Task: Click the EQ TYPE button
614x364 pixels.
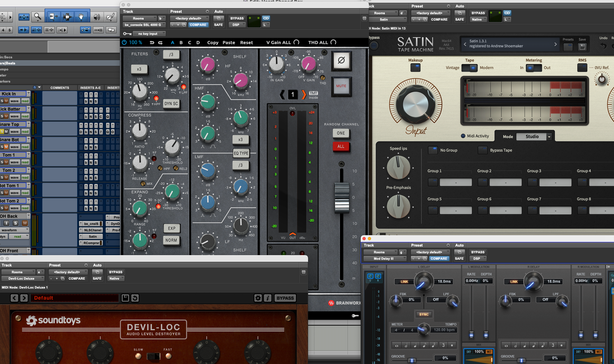Action: point(241,153)
